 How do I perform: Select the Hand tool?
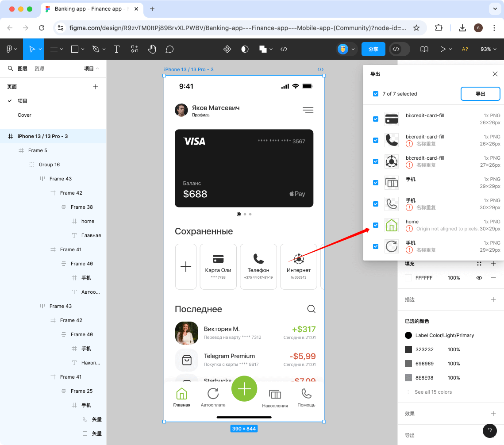click(x=152, y=49)
